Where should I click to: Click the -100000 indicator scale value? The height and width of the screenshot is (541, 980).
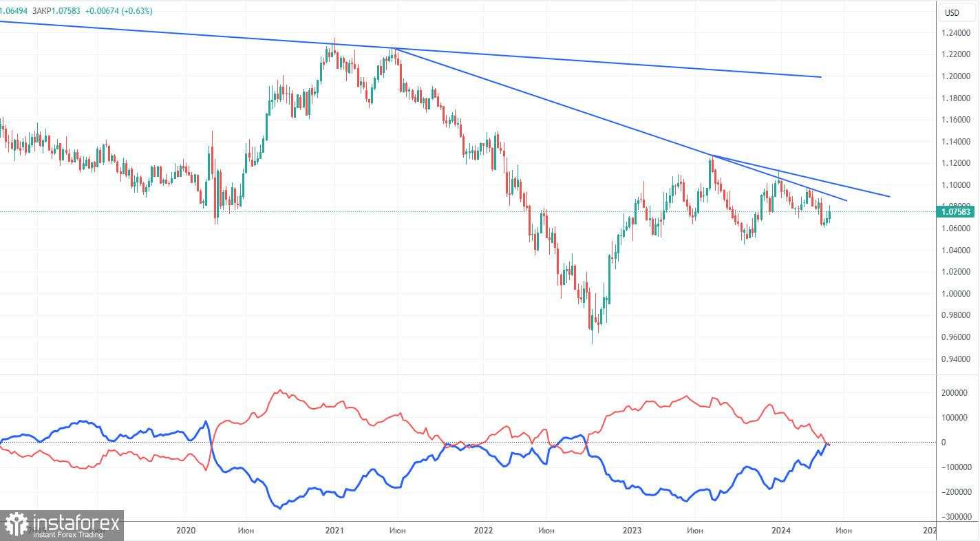pos(957,467)
